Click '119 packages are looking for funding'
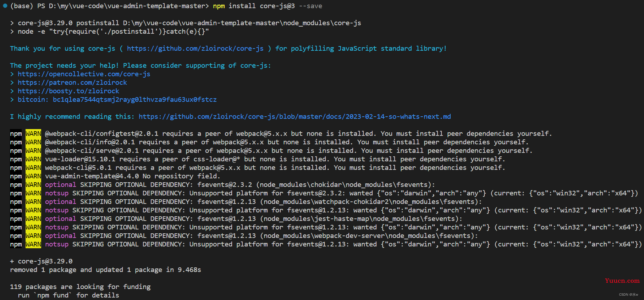 (x=80, y=287)
